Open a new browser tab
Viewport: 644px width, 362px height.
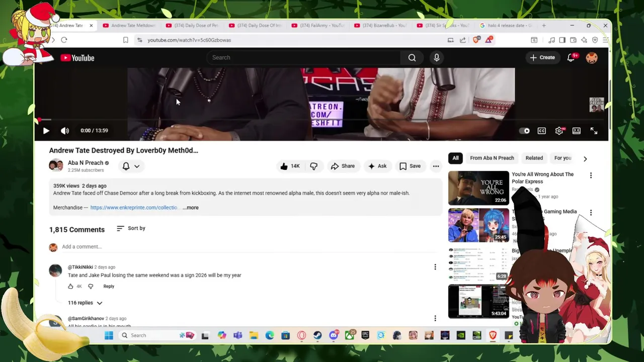(x=544, y=26)
